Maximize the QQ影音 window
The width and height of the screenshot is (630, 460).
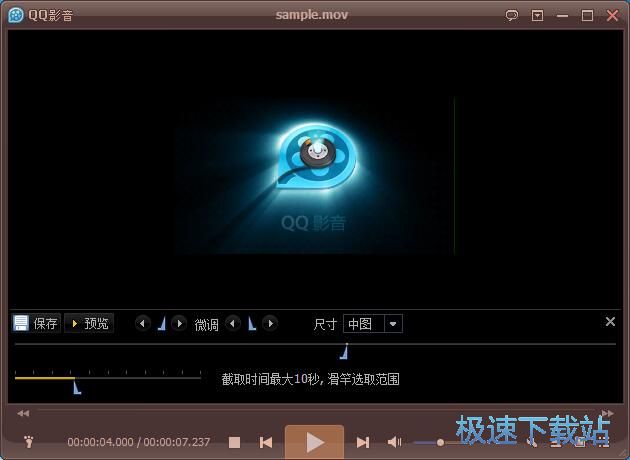pos(587,16)
